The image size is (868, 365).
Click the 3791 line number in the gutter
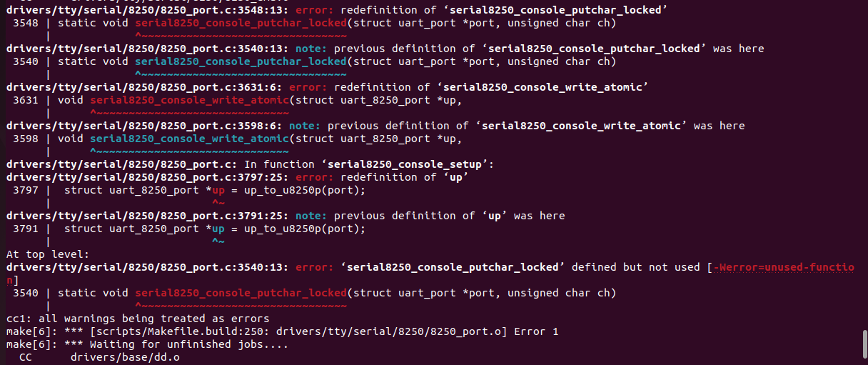(26, 229)
